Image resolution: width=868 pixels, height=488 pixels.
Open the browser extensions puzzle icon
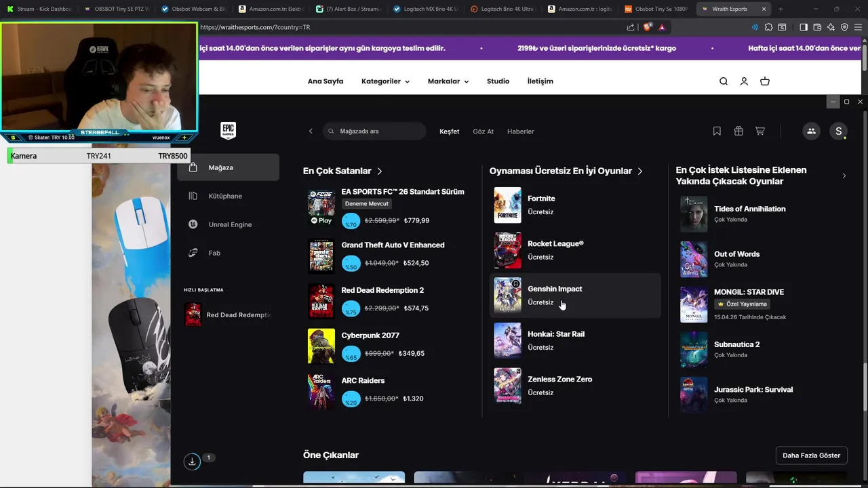768,27
